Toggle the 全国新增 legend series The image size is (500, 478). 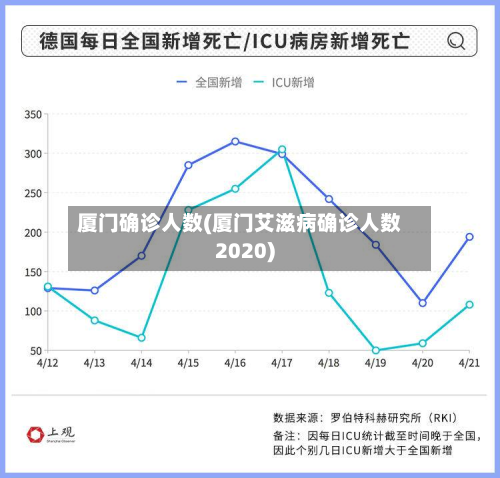[209, 82]
